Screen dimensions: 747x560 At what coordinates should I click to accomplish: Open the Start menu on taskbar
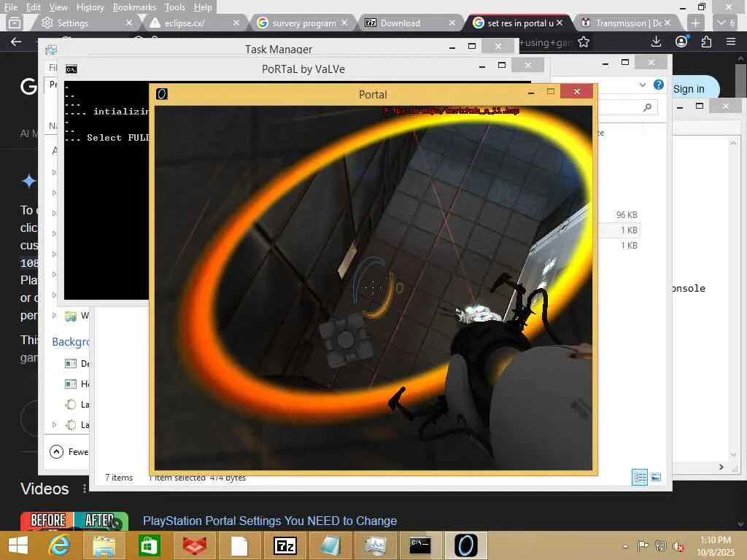pos(18,545)
